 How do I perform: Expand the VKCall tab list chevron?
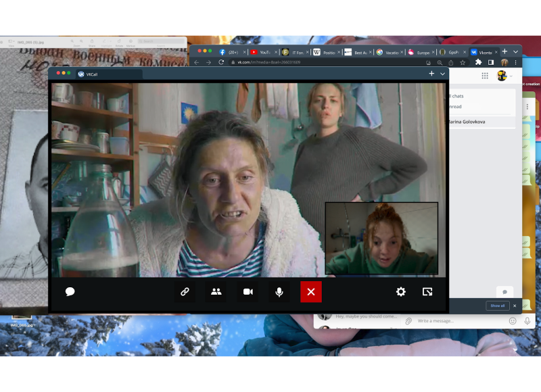click(x=442, y=74)
